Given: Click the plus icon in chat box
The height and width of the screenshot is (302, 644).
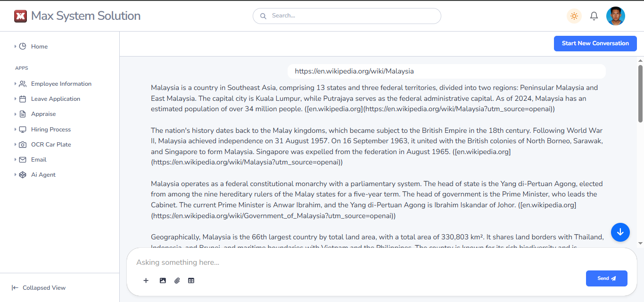Looking at the screenshot, I should point(146,280).
